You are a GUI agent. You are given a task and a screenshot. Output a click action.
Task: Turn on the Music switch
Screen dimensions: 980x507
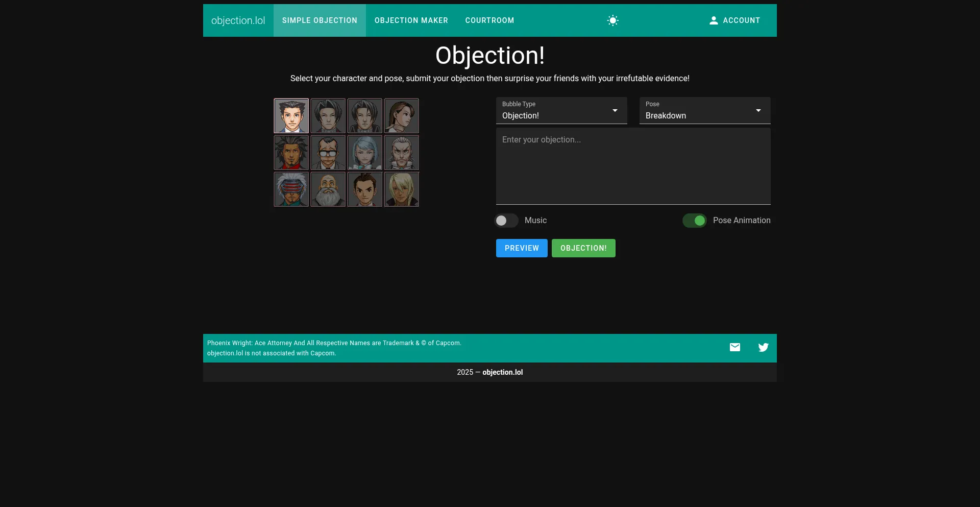(506, 221)
